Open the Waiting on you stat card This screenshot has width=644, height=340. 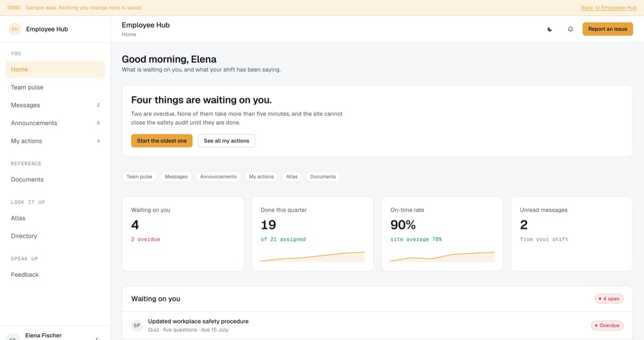(x=183, y=234)
